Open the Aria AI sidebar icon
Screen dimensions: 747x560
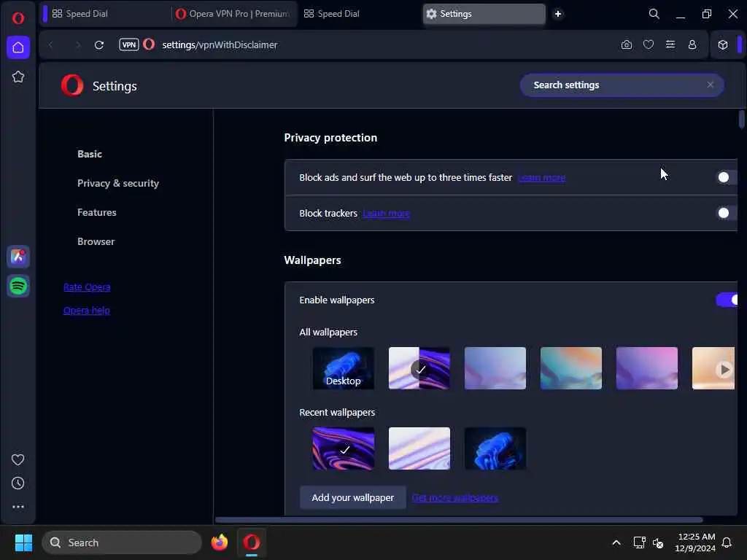18,257
